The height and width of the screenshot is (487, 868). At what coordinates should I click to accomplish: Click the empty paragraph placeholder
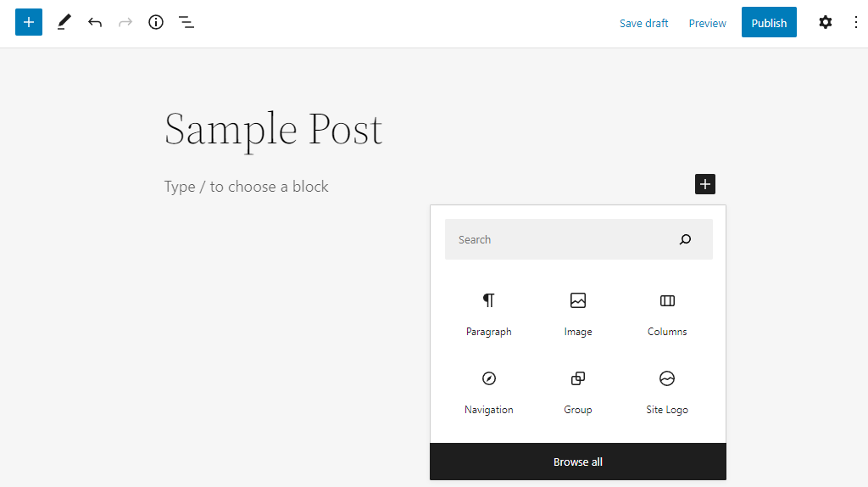[246, 187]
